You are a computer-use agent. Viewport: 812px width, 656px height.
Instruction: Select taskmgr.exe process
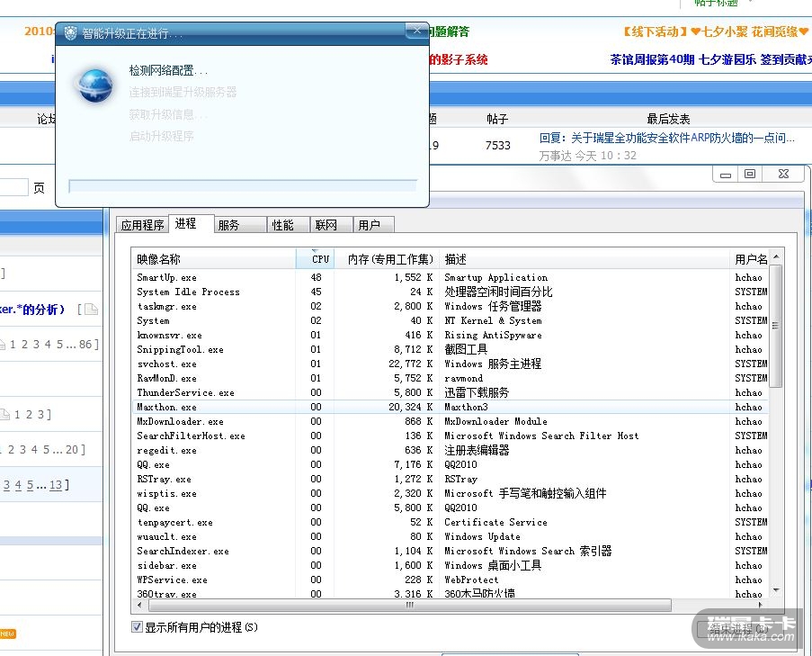(x=451, y=306)
